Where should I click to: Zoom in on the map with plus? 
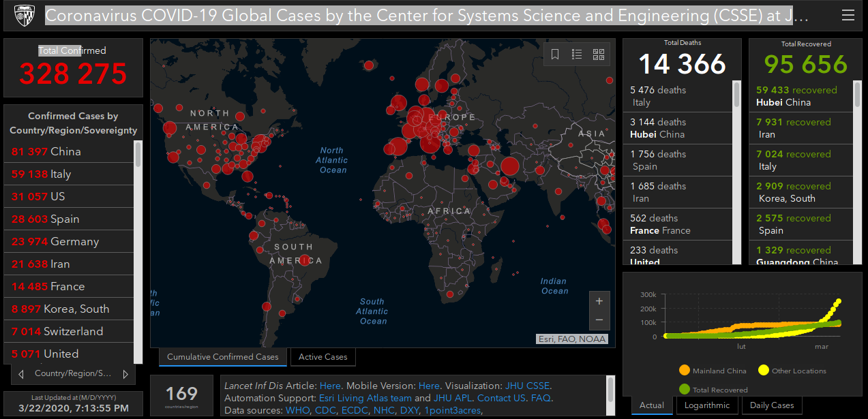pyautogui.click(x=599, y=301)
